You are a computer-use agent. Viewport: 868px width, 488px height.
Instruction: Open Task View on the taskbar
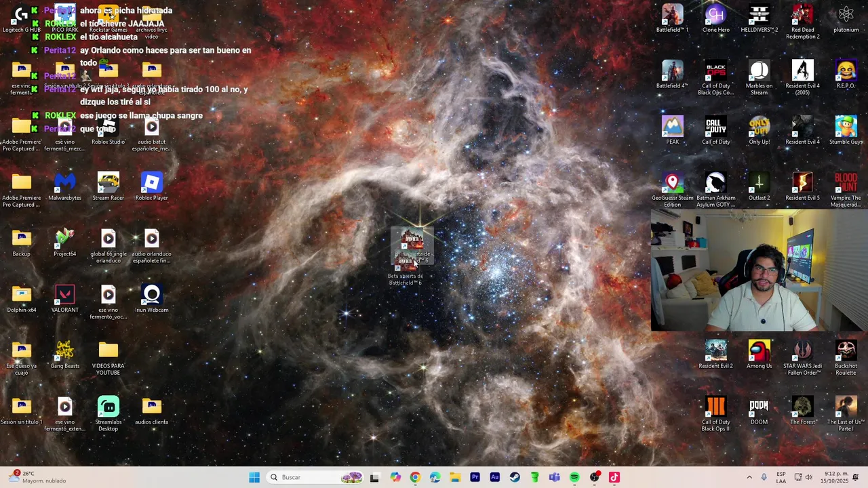coord(374,477)
